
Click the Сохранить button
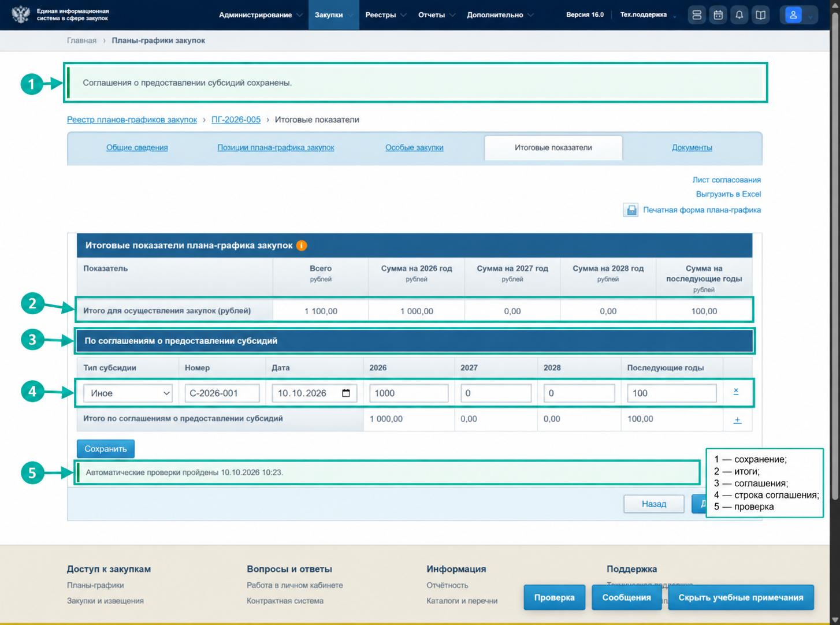point(106,449)
